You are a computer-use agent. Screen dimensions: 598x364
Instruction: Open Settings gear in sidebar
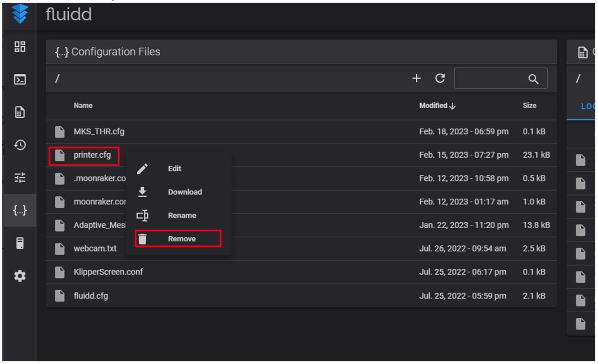pyautogui.click(x=19, y=276)
